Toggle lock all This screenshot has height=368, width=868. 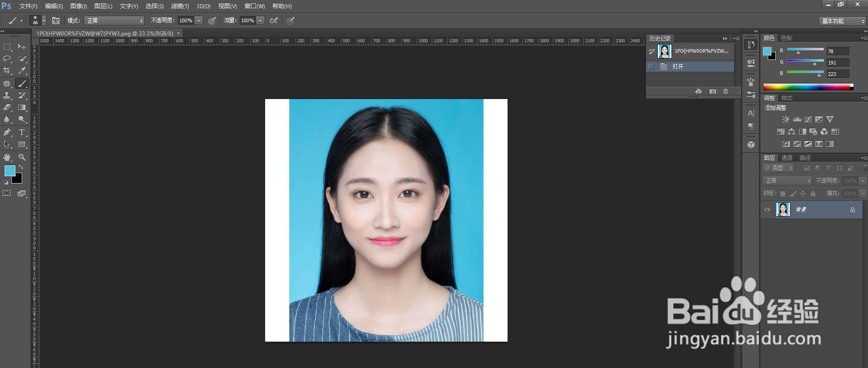point(813,194)
